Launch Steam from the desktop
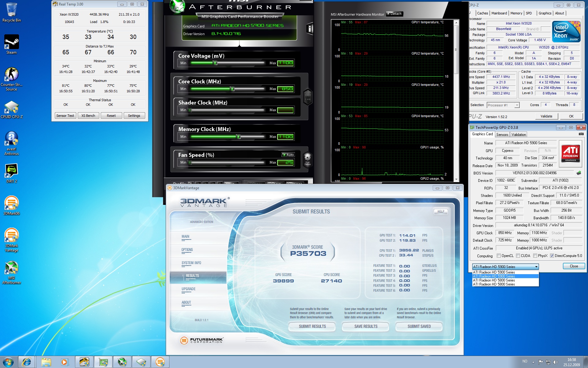Viewport: 588px width, 368px height. click(11, 44)
